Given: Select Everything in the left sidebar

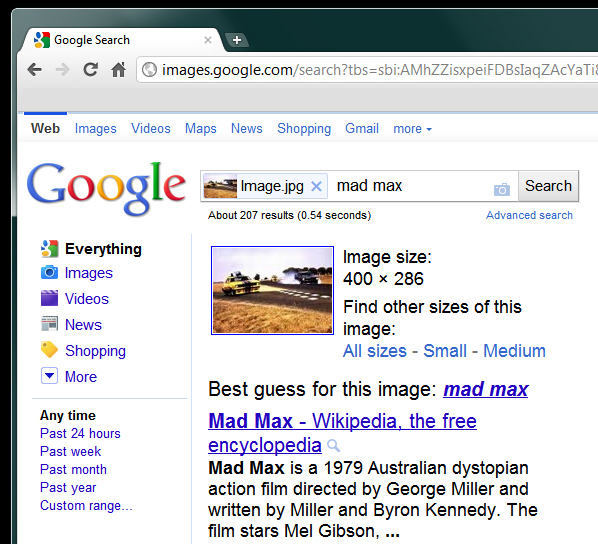Looking at the screenshot, I should click(103, 249).
